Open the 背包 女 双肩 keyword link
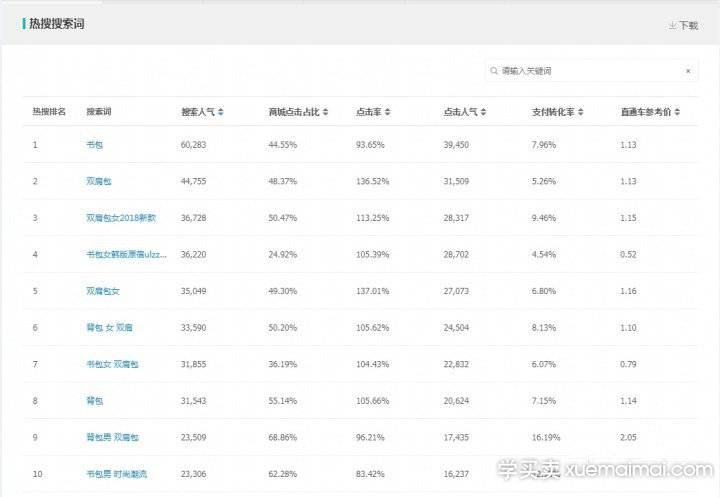This screenshot has height=497, width=720. click(x=109, y=328)
